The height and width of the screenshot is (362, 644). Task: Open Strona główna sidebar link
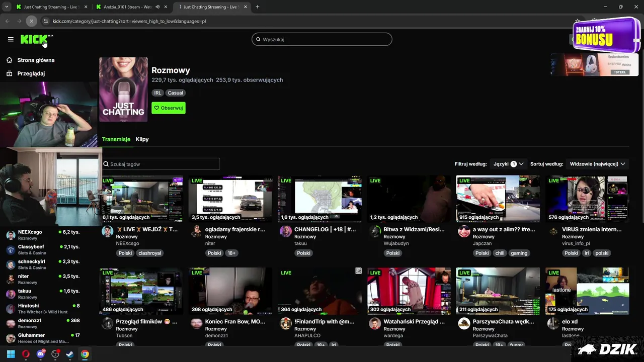click(36, 60)
